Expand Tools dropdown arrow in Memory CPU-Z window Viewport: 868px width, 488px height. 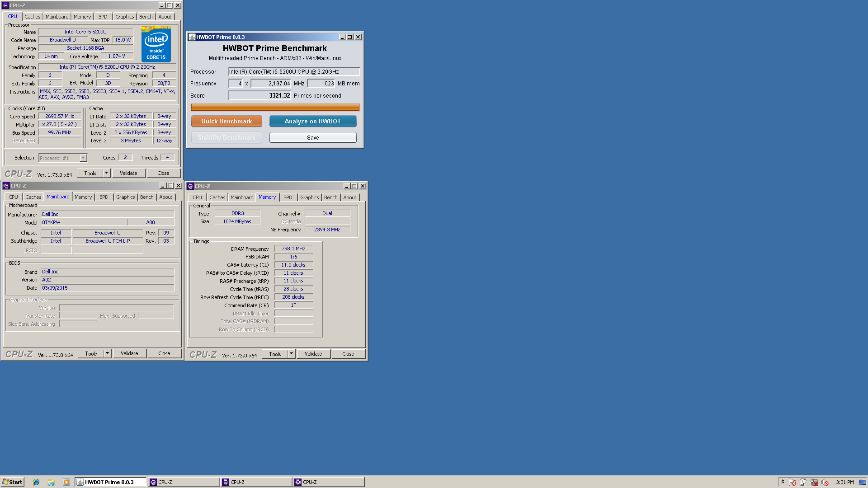pyautogui.click(x=292, y=354)
